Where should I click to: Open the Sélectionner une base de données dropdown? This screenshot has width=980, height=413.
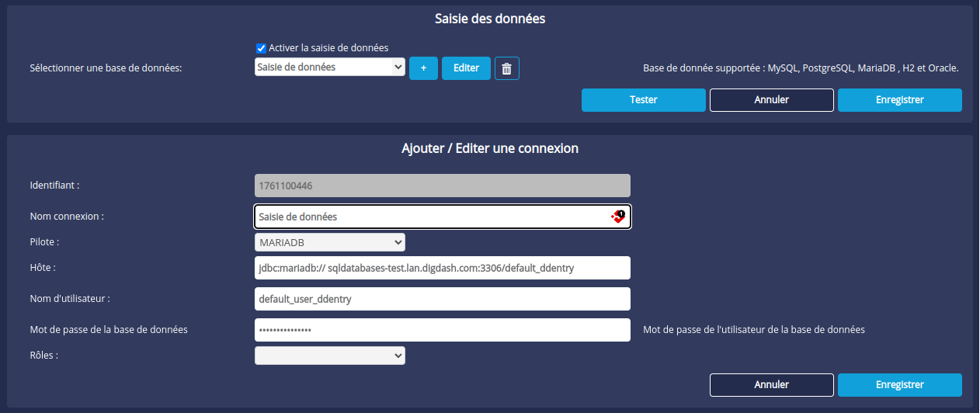(329, 68)
